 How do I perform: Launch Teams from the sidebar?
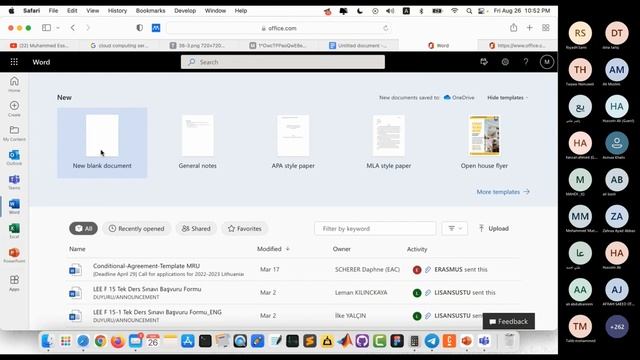[x=14, y=182]
